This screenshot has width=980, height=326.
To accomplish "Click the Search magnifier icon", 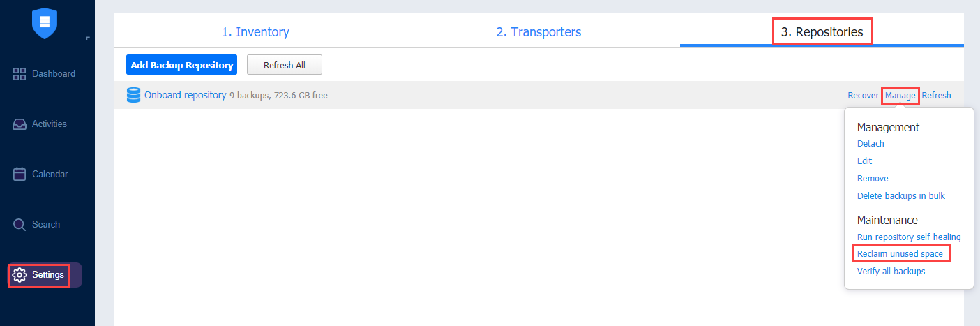I will pyautogui.click(x=20, y=225).
